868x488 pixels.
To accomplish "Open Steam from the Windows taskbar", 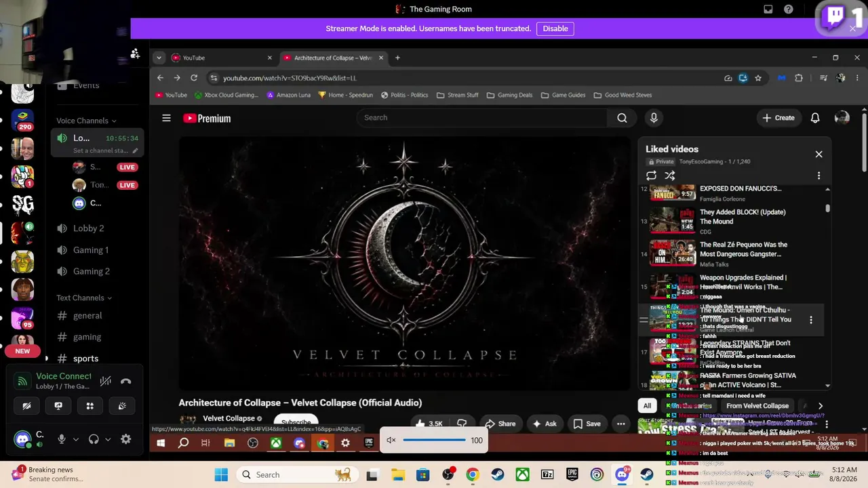I will point(497,474).
